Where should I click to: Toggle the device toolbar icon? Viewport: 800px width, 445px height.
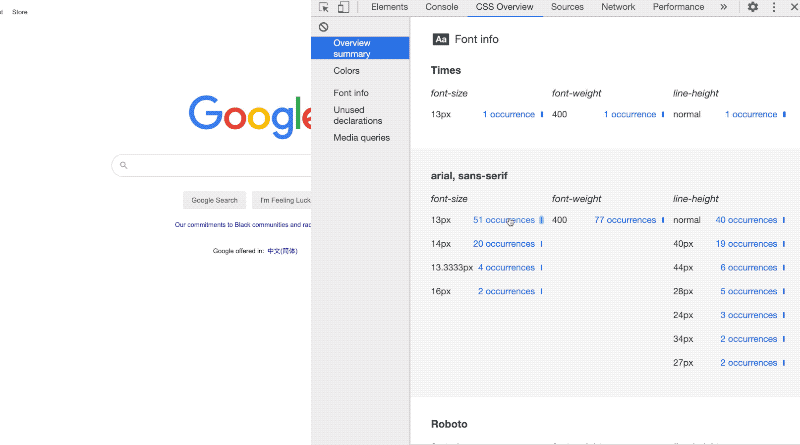[x=343, y=7]
